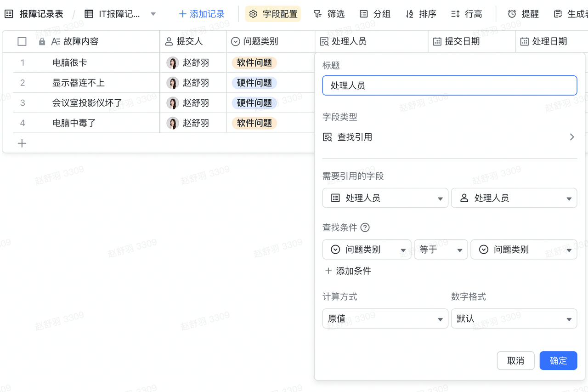Viewport: 588px width, 392px height.
Task: Click into the 标题 text input field
Action: (x=449, y=85)
